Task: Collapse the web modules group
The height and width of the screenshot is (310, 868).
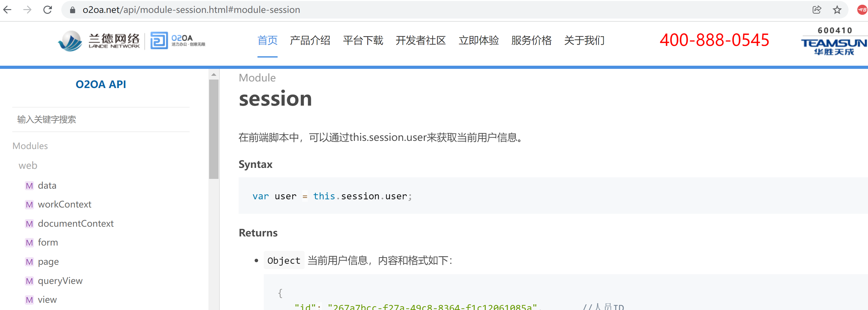Action: (x=28, y=165)
